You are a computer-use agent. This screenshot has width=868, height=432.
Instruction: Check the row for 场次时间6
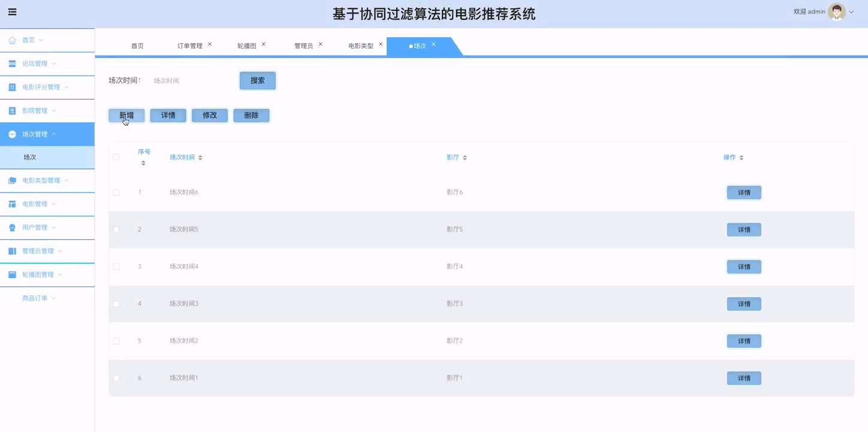(116, 193)
